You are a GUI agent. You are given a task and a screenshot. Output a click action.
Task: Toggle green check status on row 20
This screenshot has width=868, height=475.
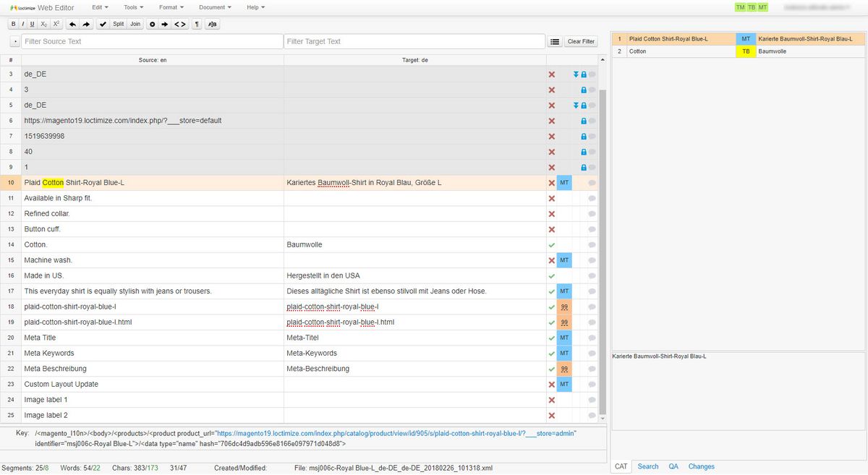pyautogui.click(x=552, y=338)
